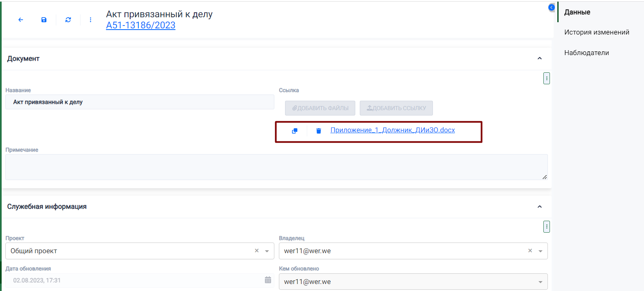Collapse the Служебная информация section

[540, 206]
